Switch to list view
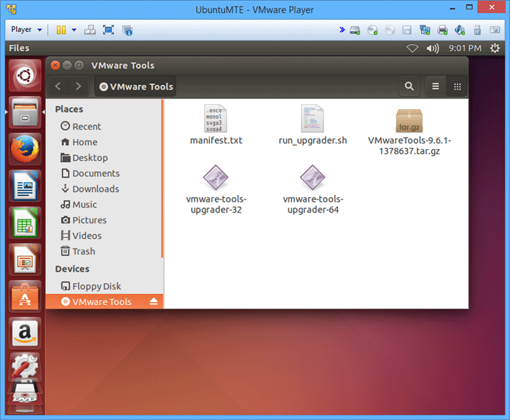 (x=436, y=86)
